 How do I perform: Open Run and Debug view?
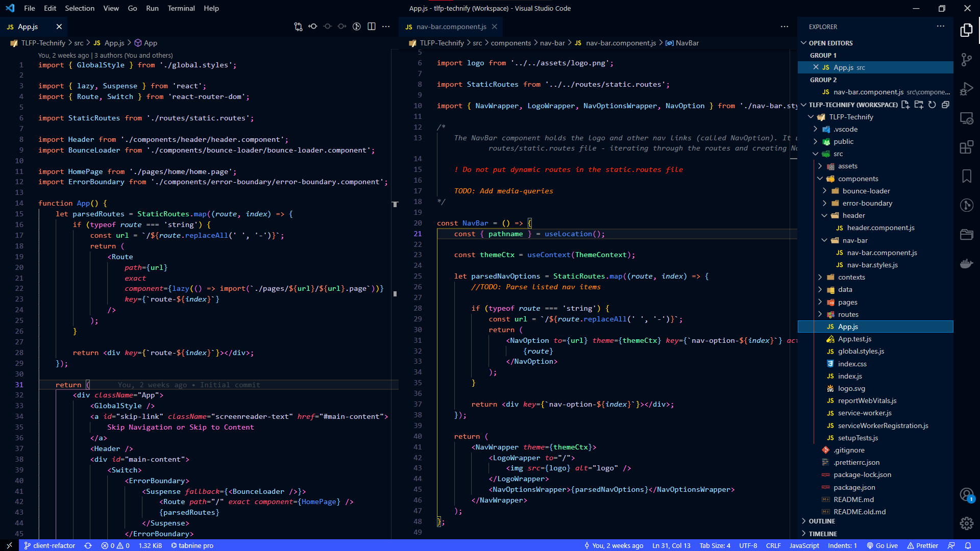(x=966, y=89)
